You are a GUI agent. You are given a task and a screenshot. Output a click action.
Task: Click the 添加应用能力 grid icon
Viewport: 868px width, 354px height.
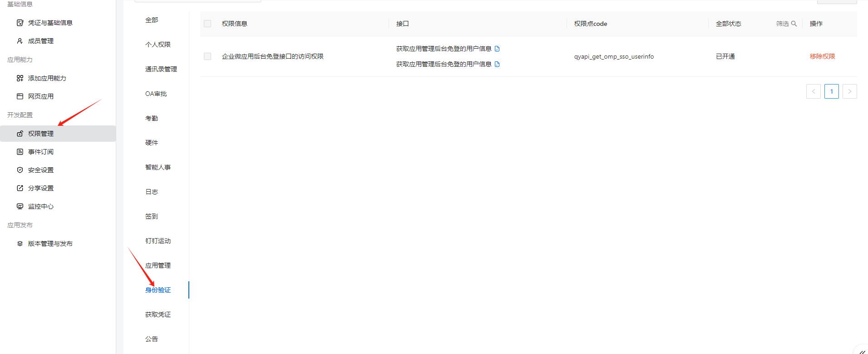tap(20, 78)
